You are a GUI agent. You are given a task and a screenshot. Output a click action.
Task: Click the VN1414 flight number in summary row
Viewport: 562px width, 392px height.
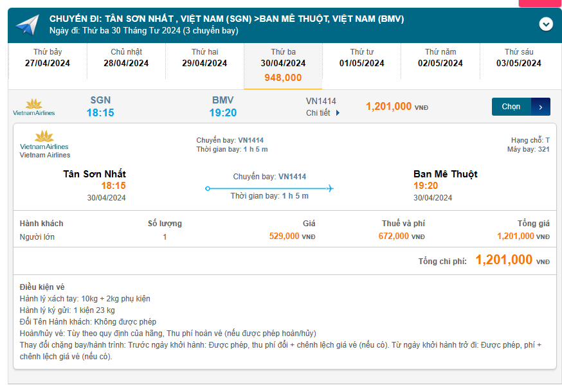(321, 101)
